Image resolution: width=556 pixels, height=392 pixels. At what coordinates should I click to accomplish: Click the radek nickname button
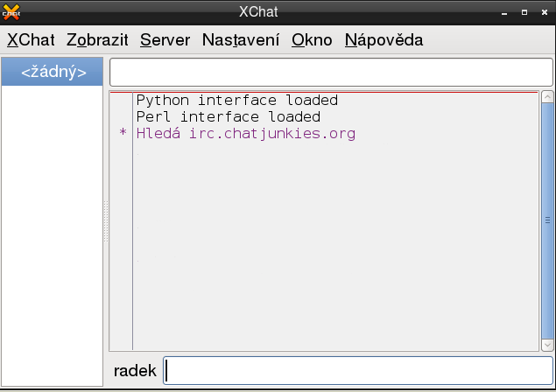135,371
